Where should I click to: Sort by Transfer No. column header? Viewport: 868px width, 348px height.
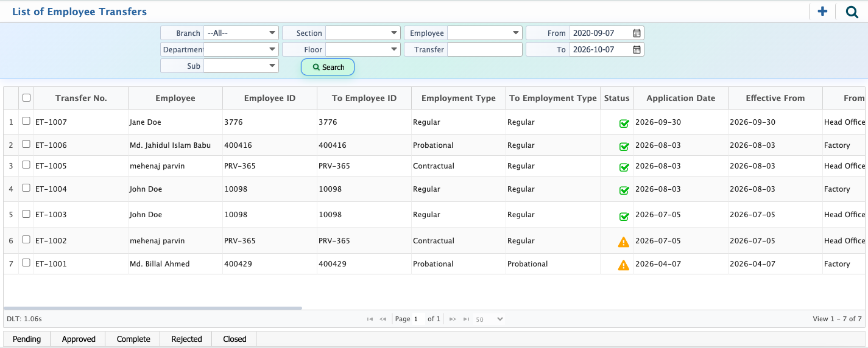pos(81,98)
